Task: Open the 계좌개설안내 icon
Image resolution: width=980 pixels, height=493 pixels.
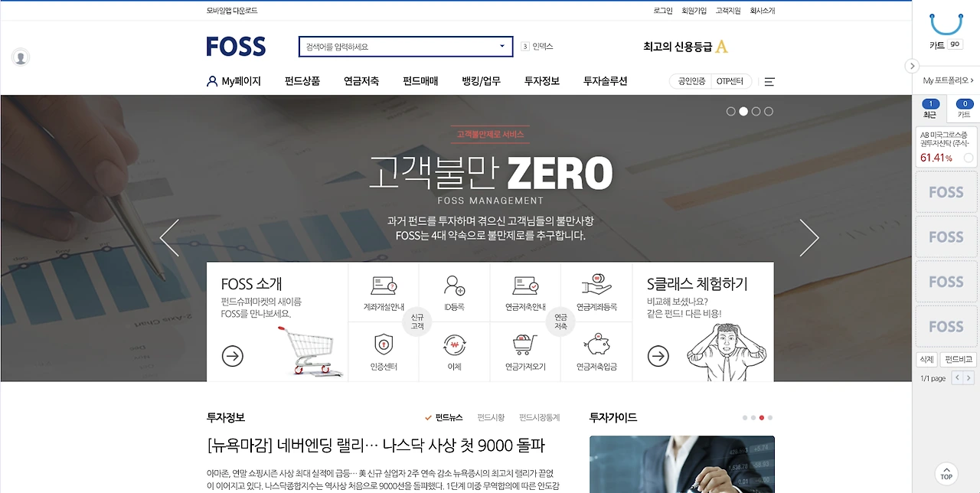Action: click(x=384, y=286)
